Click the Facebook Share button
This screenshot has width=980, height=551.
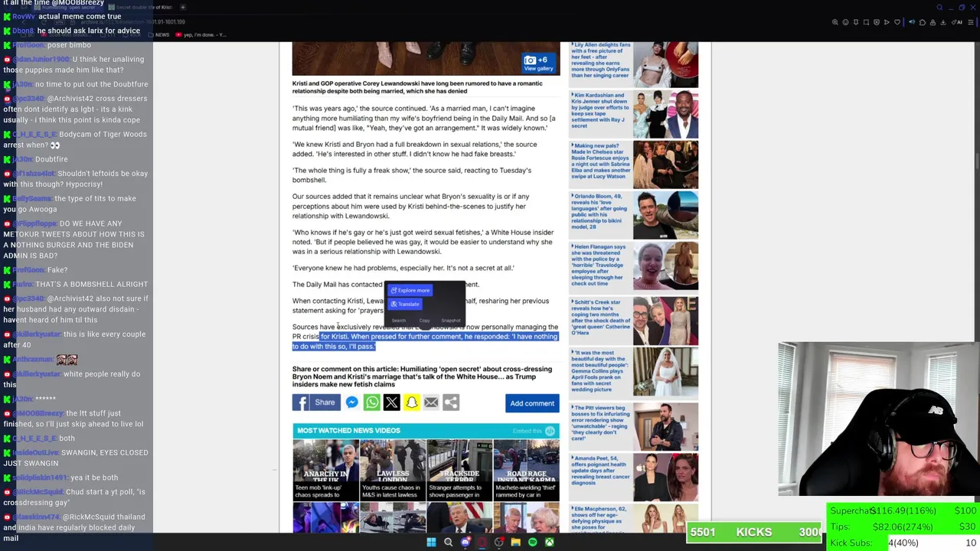316,403
